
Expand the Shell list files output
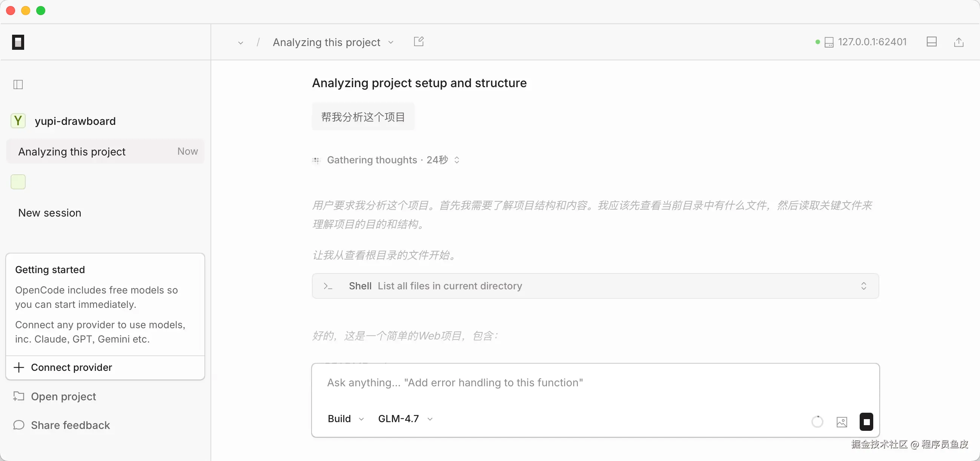[863, 286]
